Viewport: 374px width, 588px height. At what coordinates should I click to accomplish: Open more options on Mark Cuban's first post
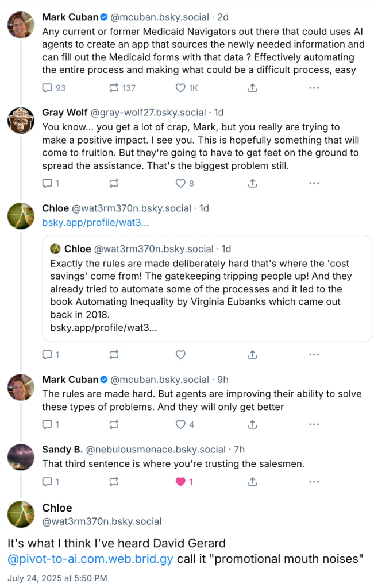(x=314, y=88)
